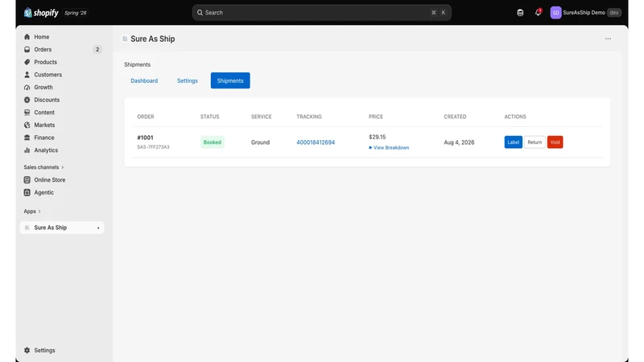Click the dev badge in top bar
The height and width of the screenshot is (362, 644).
[614, 13]
